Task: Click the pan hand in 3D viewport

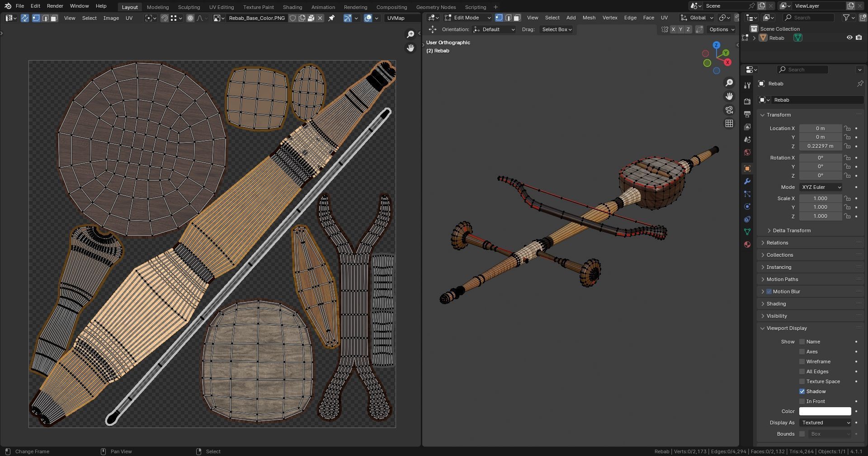Action: (x=729, y=96)
